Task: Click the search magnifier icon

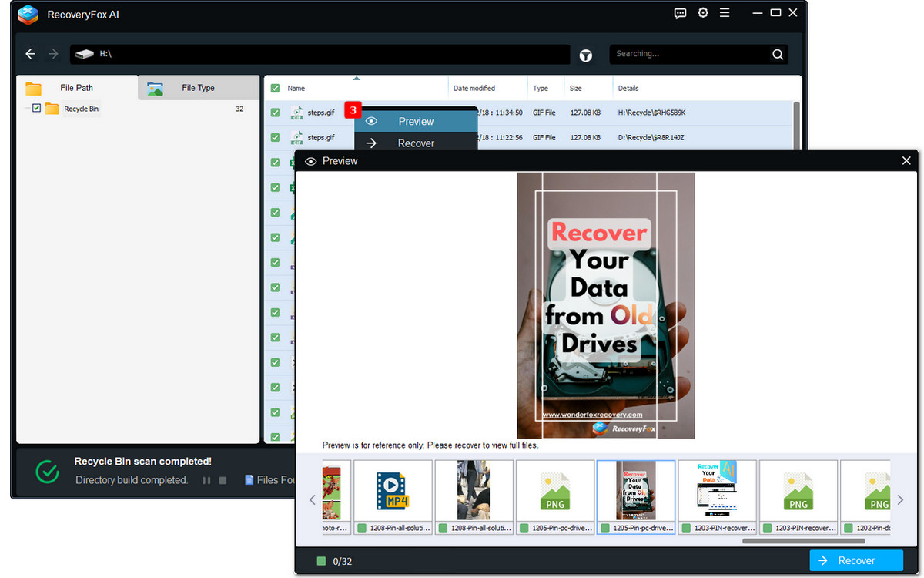Action: click(778, 54)
